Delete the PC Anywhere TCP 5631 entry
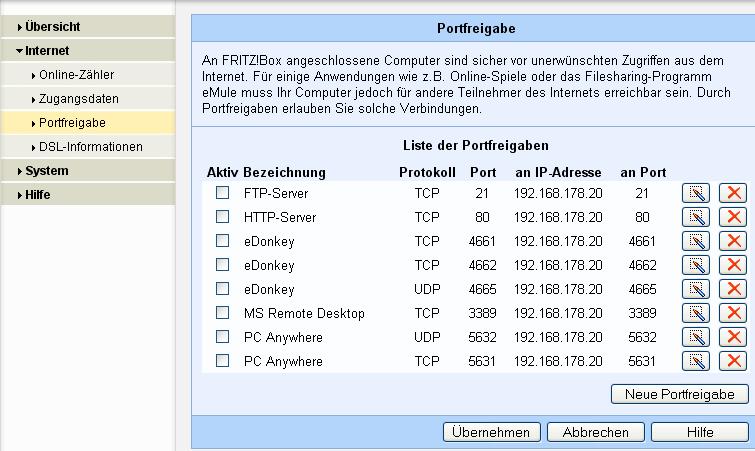 coord(733,361)
